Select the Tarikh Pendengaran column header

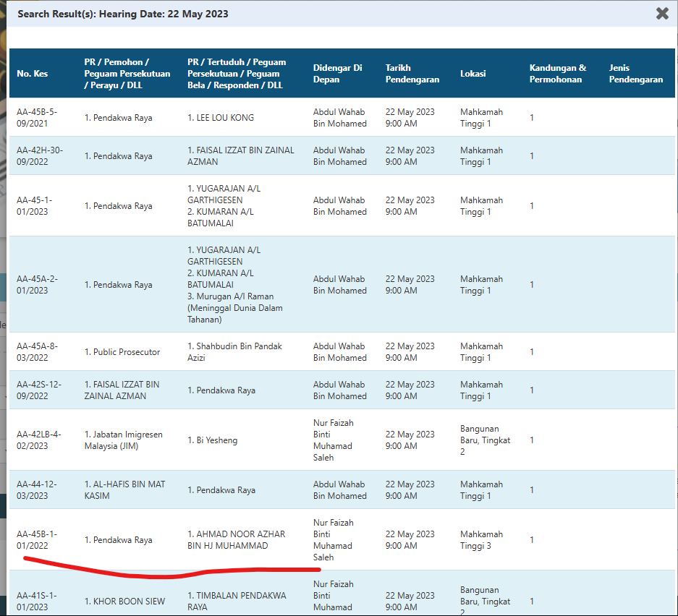pyautogui.click(x=412, y=74)
